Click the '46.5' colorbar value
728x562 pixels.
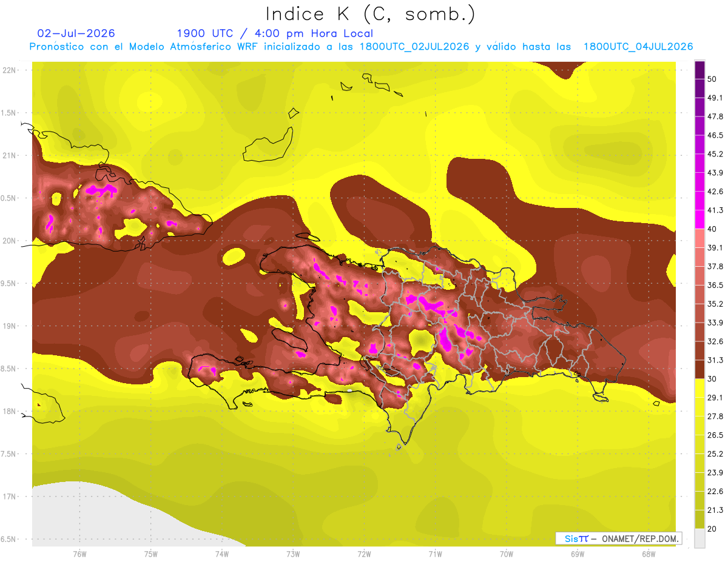(715, 135)
